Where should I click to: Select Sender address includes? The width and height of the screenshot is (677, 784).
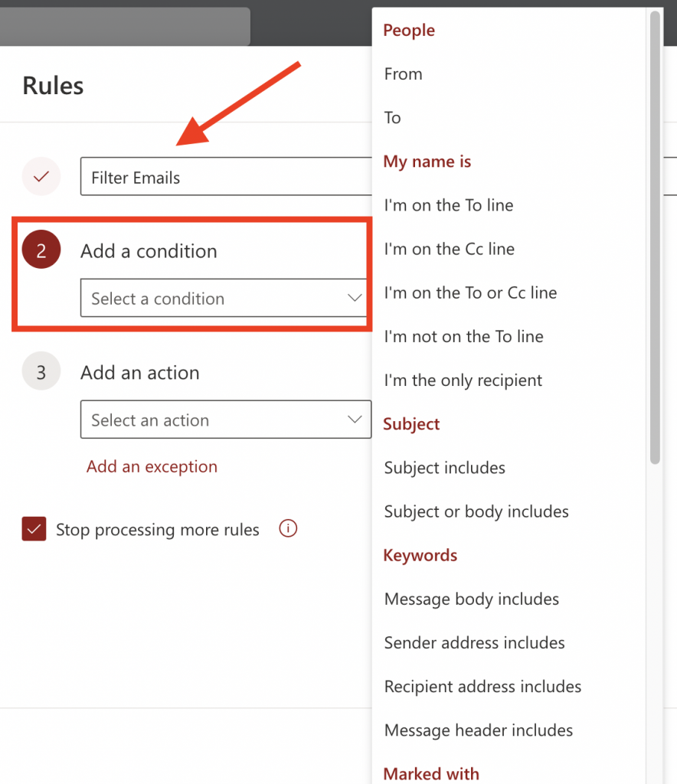pyautogui.click(x=475, y=643)
